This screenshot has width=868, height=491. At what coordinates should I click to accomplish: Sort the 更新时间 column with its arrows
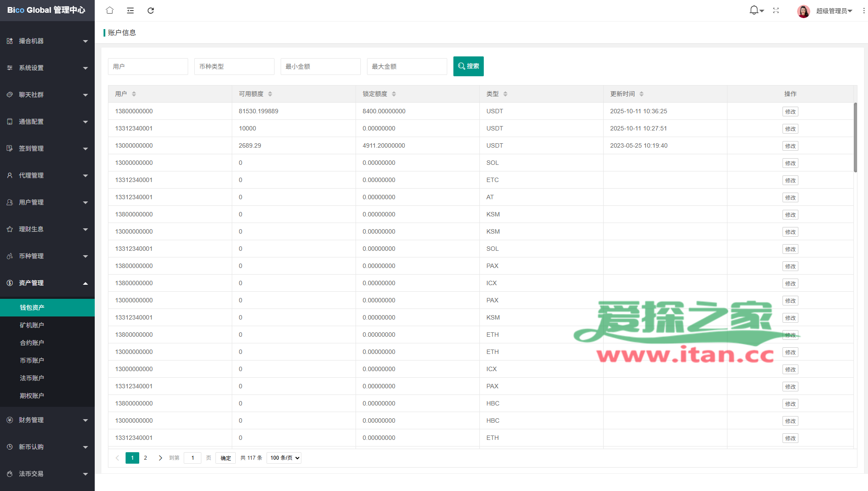pyautogui.click(x=642, y=94)
